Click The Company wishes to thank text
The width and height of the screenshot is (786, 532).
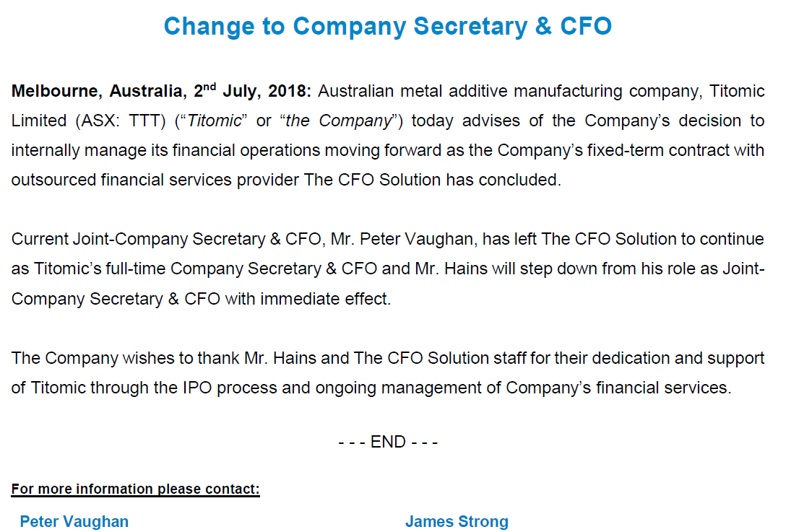click(x=125, y=359)
